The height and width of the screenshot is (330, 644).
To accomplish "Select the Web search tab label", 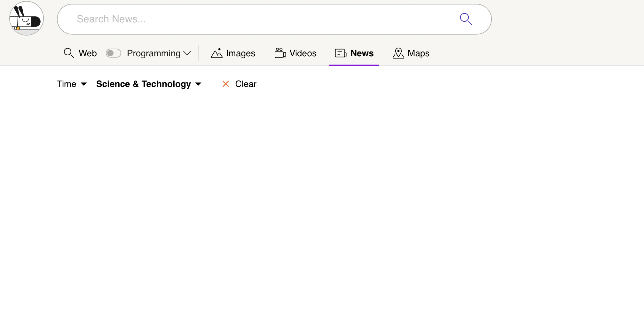I will coord(88,53).
